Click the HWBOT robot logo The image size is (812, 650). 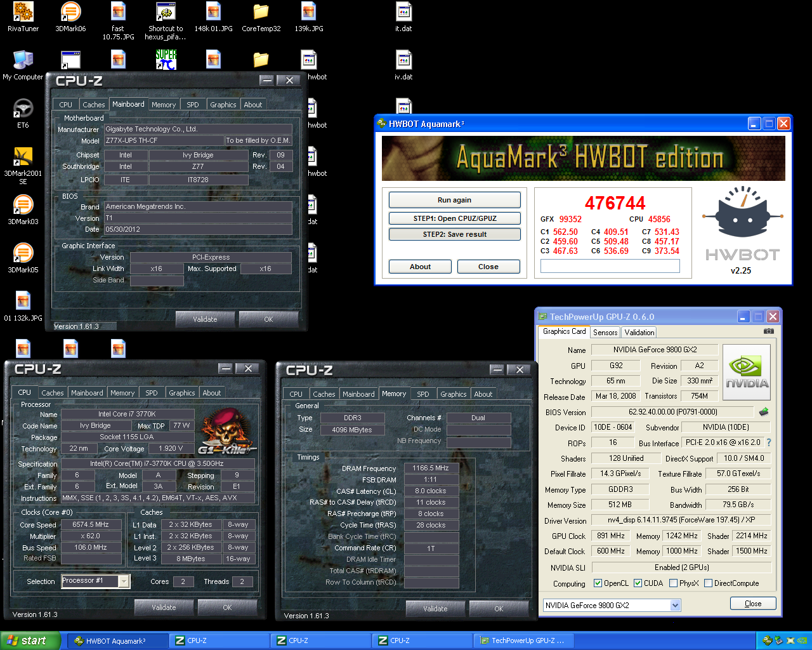tap(742, 223)
